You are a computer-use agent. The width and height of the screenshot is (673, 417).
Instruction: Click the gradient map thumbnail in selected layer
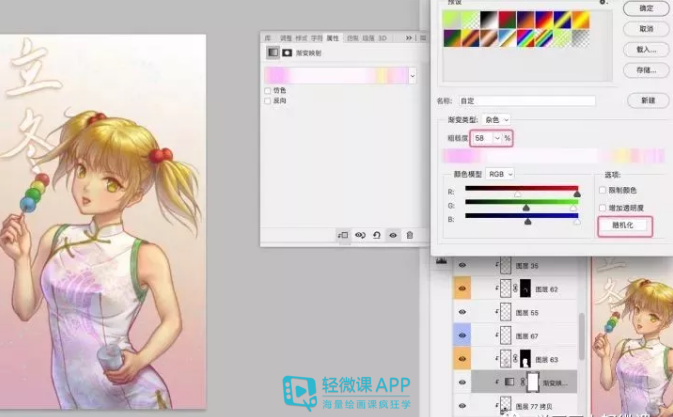[509, 382]
